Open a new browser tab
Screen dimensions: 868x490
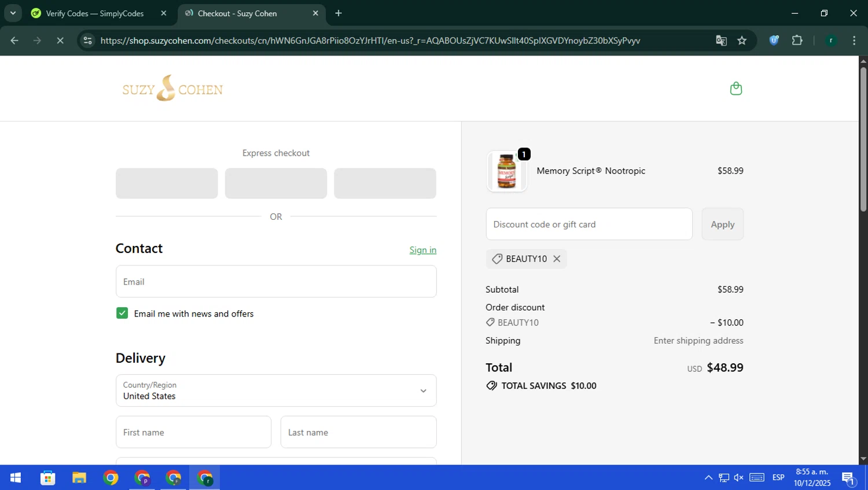(339, 13)
